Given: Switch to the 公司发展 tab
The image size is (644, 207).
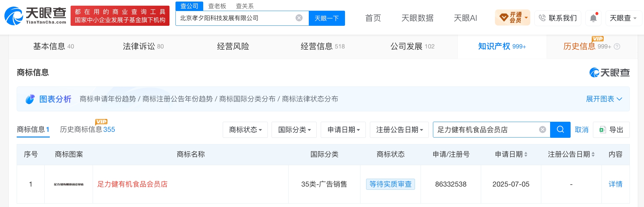Looking at the screenshot, I should [412, 47].
